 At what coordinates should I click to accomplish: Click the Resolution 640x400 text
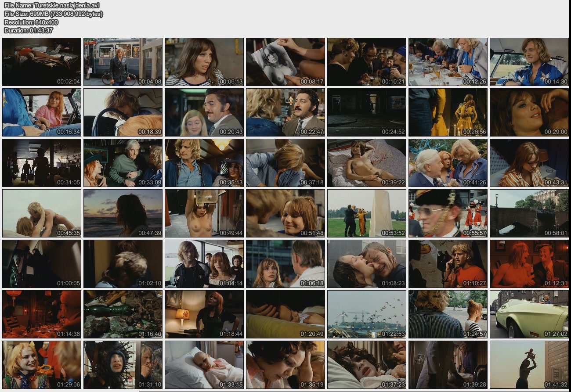[x=31, y=22]
